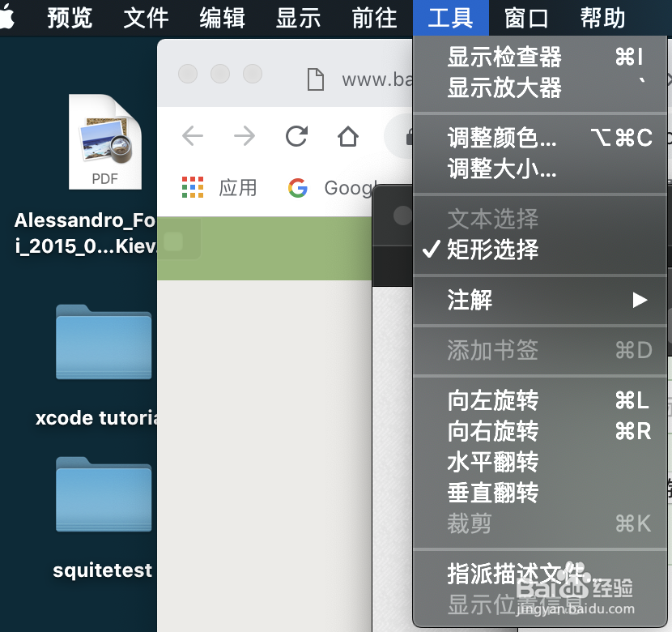
Task: Select the Alessandro PDF file on desktop
Action: (105, 142)
